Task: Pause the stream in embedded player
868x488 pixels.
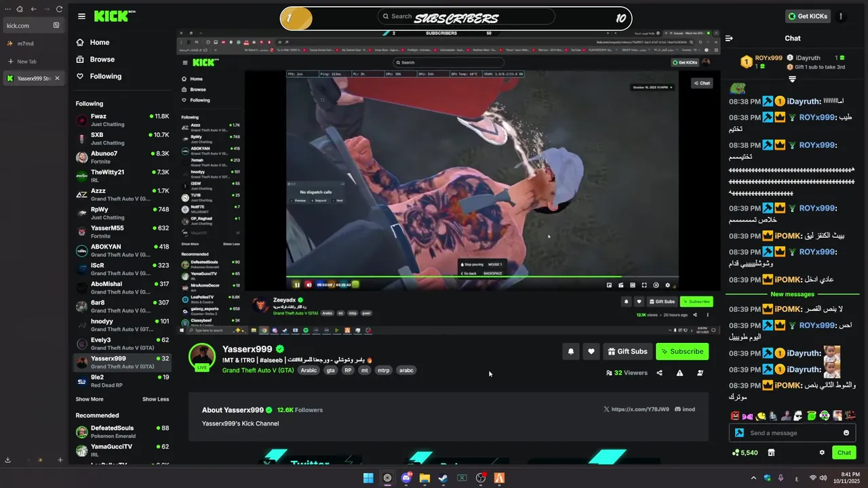Action: pos(296,285)
